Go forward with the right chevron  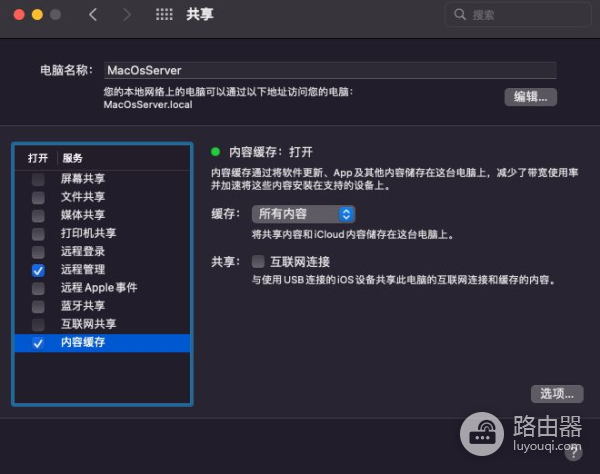[x=127, y=15]
